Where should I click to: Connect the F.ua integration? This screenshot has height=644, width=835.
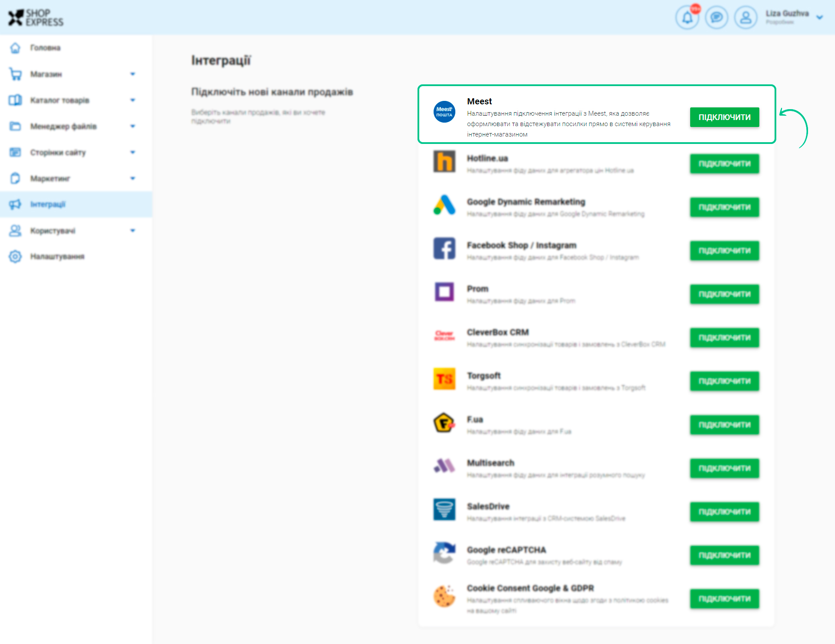tap(725, 425)
